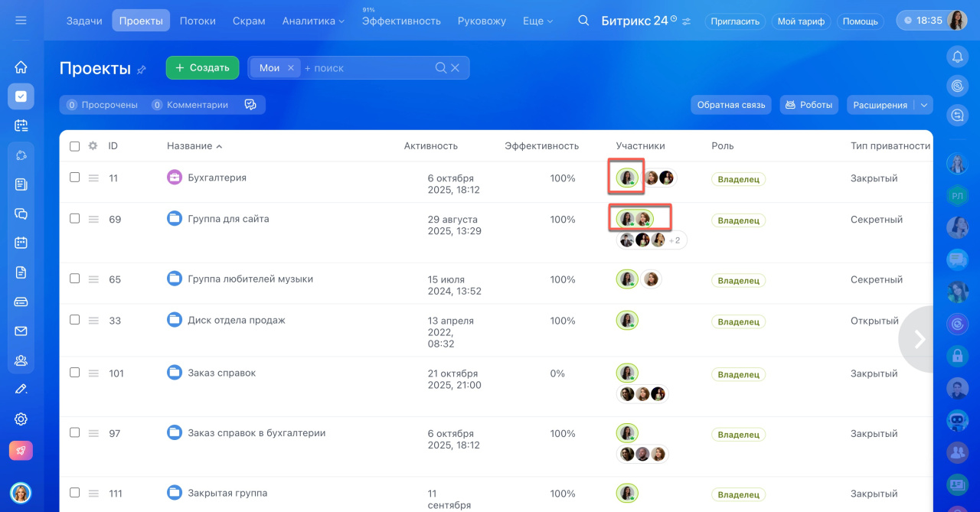Tick the select-all checkbox in header
Screen dimensions: 980x512
pos(74,146)
